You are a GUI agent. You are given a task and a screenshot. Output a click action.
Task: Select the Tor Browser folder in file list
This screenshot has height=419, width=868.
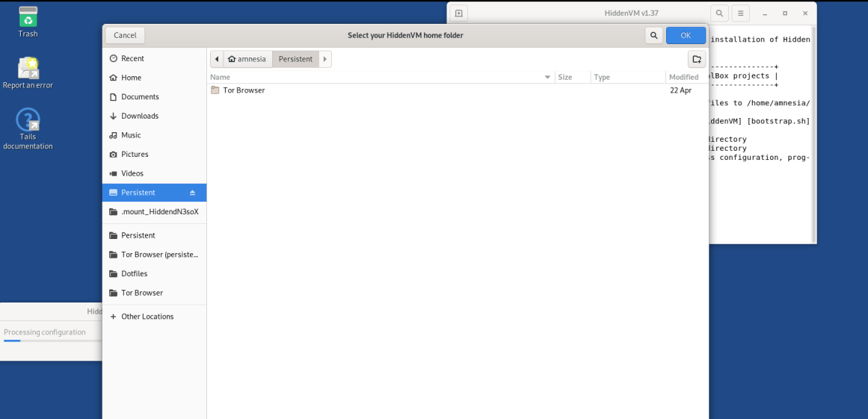click(458, 90)
